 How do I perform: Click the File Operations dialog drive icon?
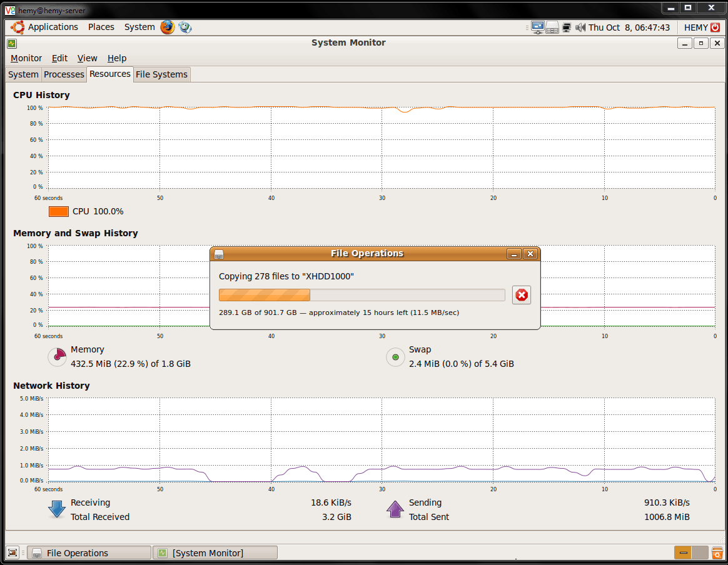coord(219,254)
